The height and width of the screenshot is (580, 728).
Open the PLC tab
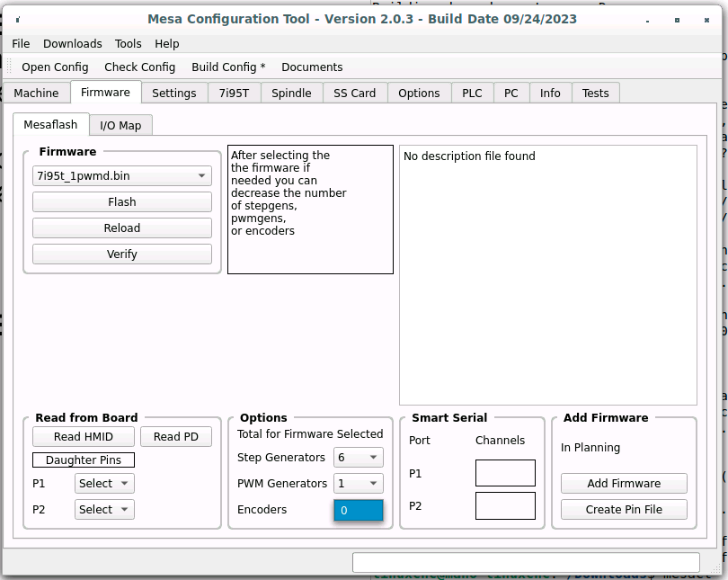tap(472, 93)
